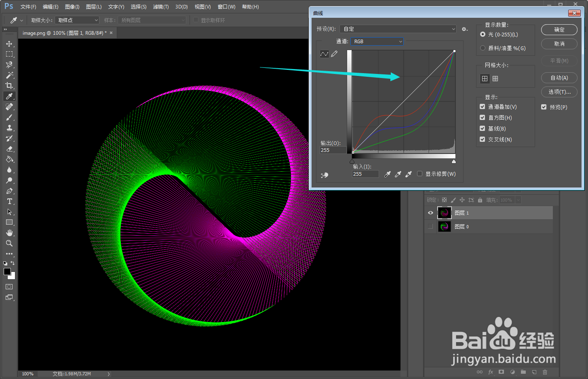
Task: Show 图层 0 via visibility box
Action: [x=430, y=227]
